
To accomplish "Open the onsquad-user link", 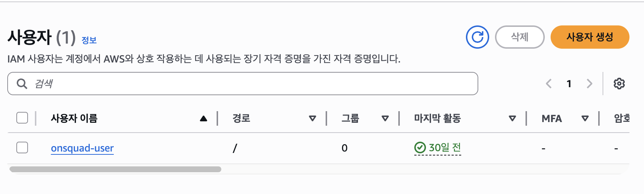I will tap(82, 148).
